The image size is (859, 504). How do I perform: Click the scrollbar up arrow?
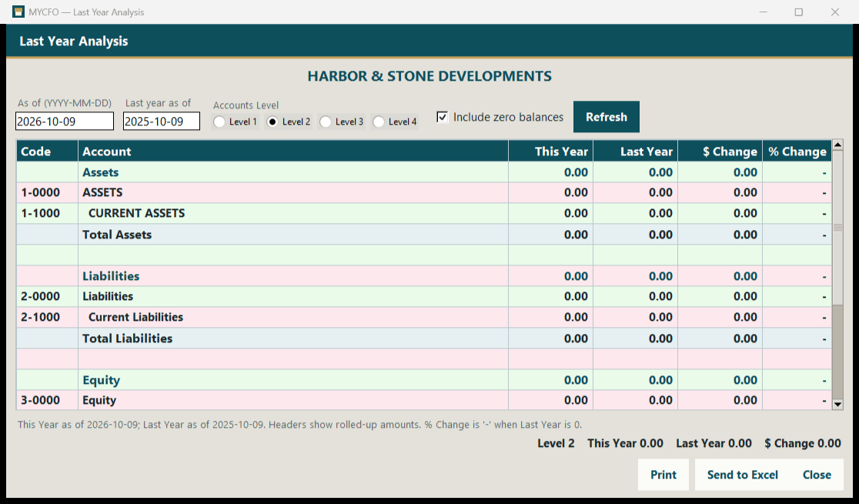(837, 145)
